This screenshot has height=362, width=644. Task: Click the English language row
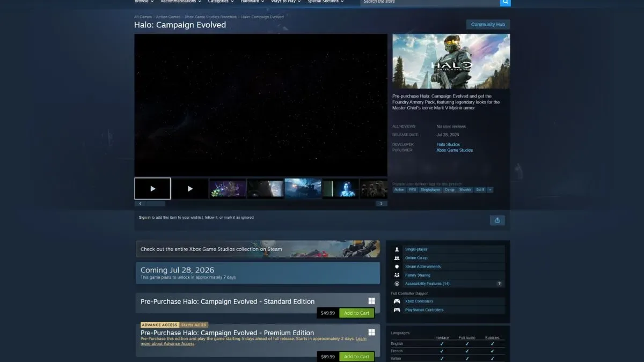tap(448, 344)
